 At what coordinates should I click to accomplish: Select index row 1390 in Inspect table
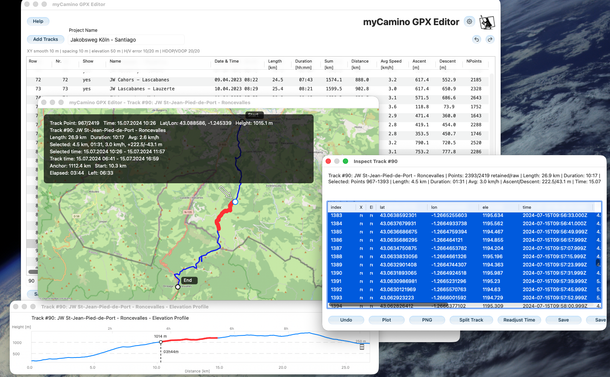464,273
